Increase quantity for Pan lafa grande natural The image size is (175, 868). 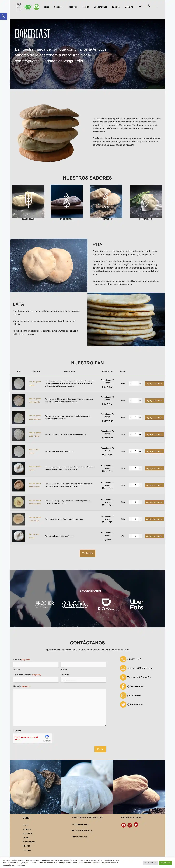coord(140,383)
